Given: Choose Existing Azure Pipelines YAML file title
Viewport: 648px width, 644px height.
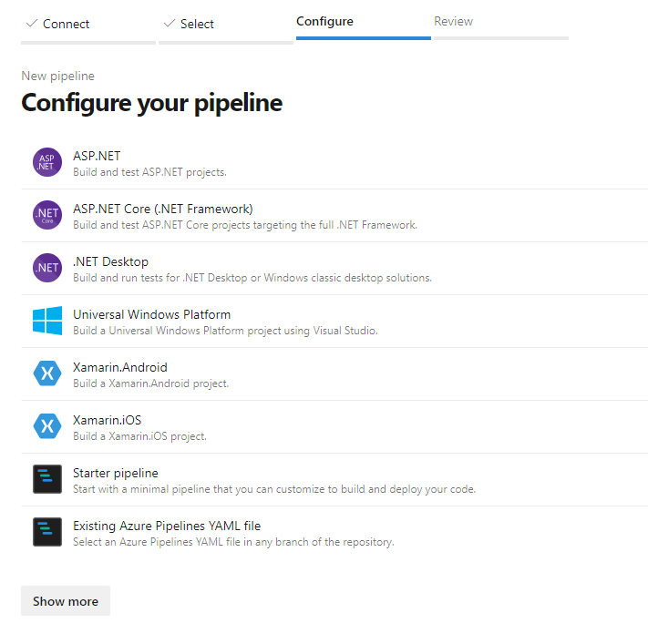Looking at the screenshot, I should [x=167, y=526].
